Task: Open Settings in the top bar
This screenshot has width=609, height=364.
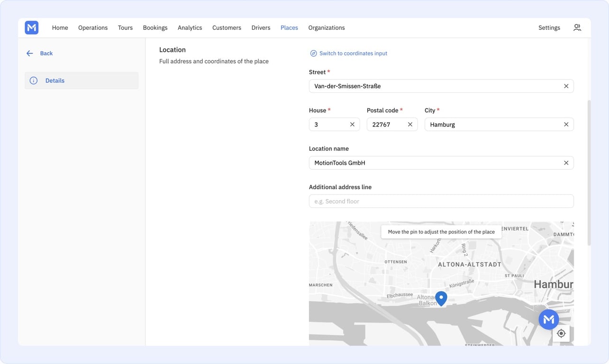Action: click(x=549, y=28)
